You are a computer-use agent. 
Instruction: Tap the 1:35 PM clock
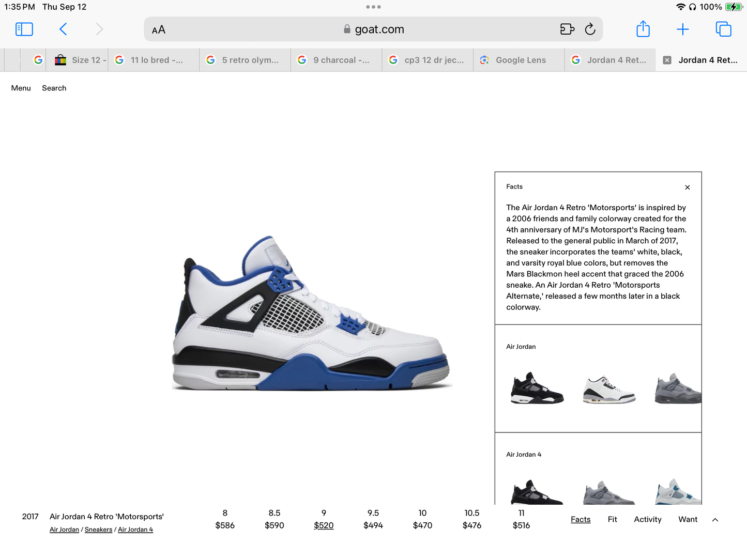20,7
